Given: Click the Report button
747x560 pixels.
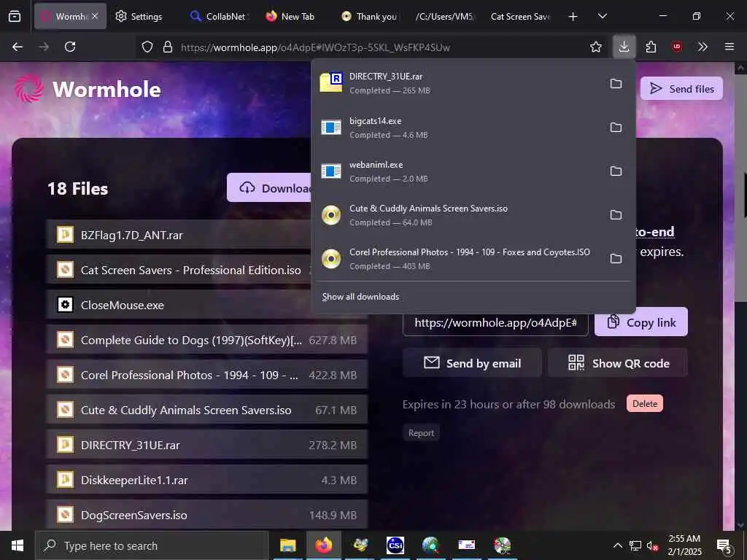Looking at the screenshot, I should (421, 433).
